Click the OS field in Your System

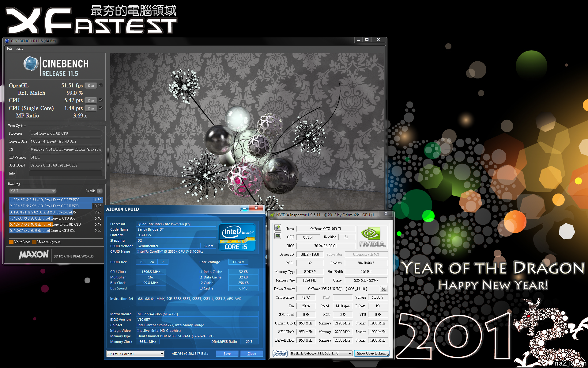coord(66,149)
